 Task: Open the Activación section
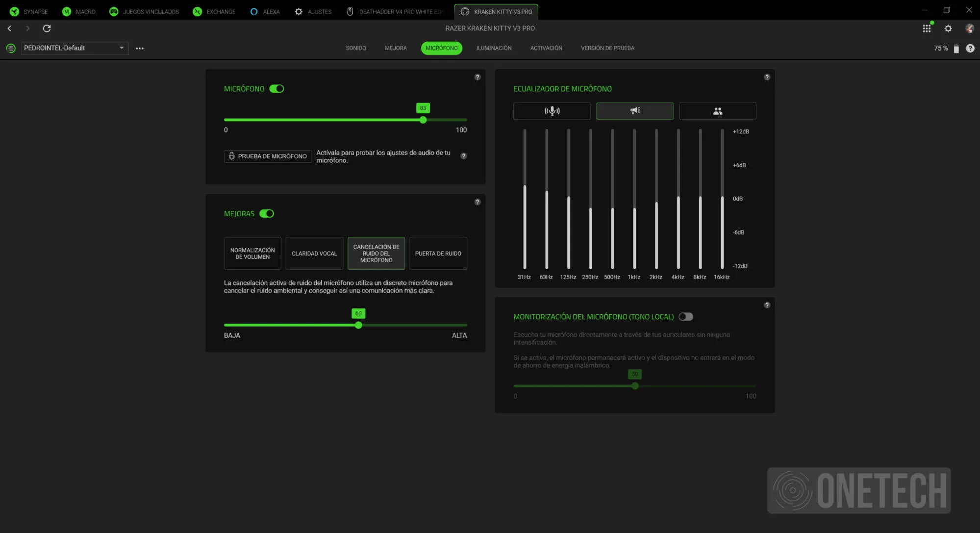point(546,48)
